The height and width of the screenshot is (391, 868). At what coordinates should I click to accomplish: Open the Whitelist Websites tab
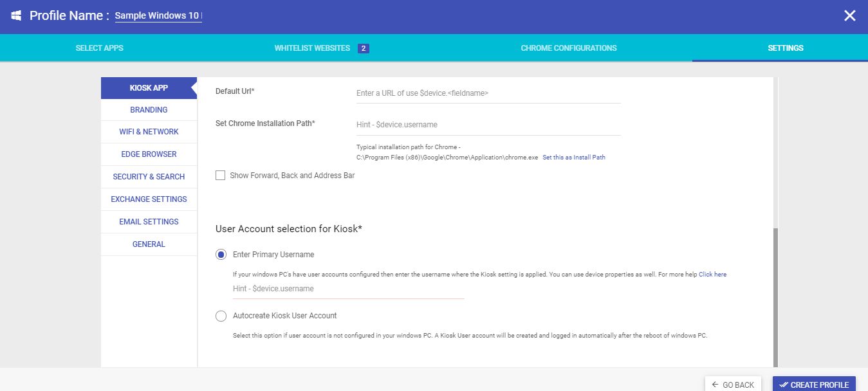(312, 48)
